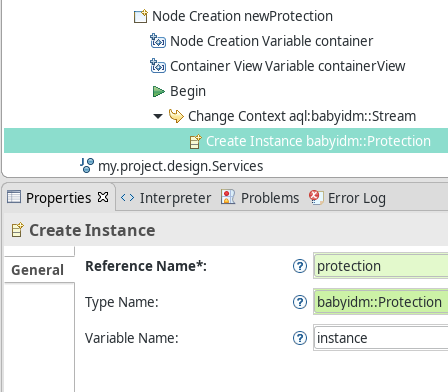Select Container View Variable containerView item
The height and width of the screenshot is (392, 448).
288,66
